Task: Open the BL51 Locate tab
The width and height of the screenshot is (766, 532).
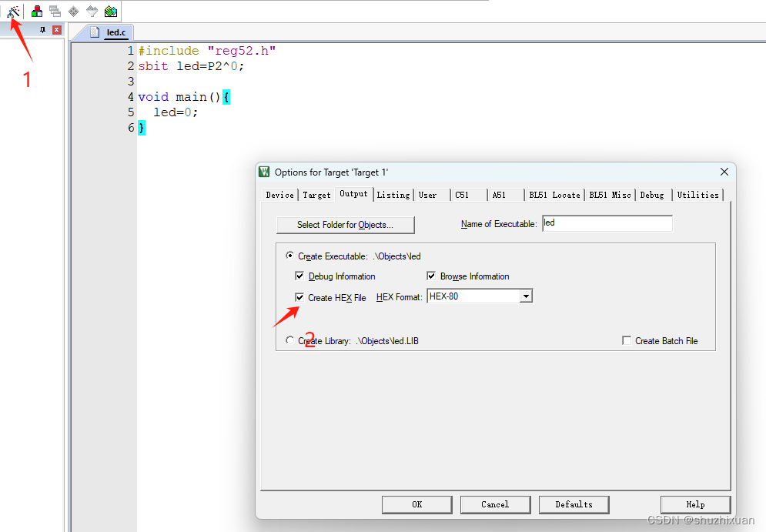Action: click(554, 195)
